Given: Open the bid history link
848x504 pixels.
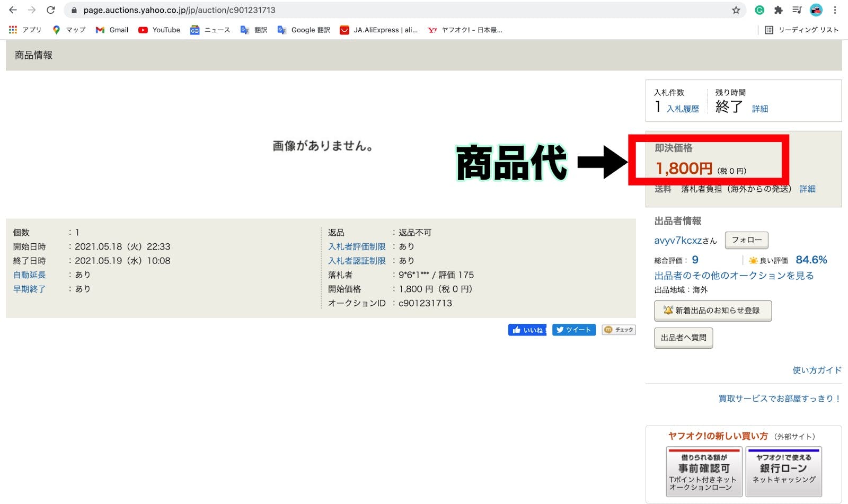Looking at the screenshot, I should pyautogui.click(x=683, y=109).
